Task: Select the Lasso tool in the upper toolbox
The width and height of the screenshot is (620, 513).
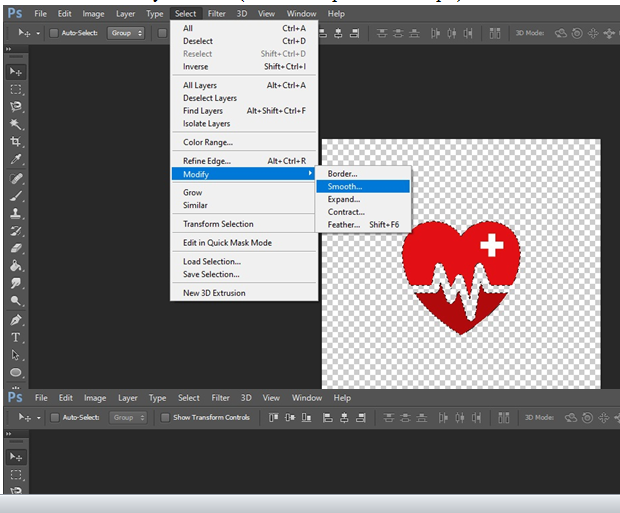Action: [x=16, y=107]
